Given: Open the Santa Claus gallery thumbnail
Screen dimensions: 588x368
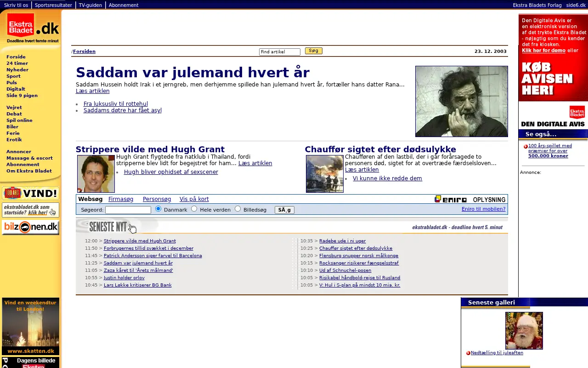Looking at the screenshot, I should (x=524, y=331).
